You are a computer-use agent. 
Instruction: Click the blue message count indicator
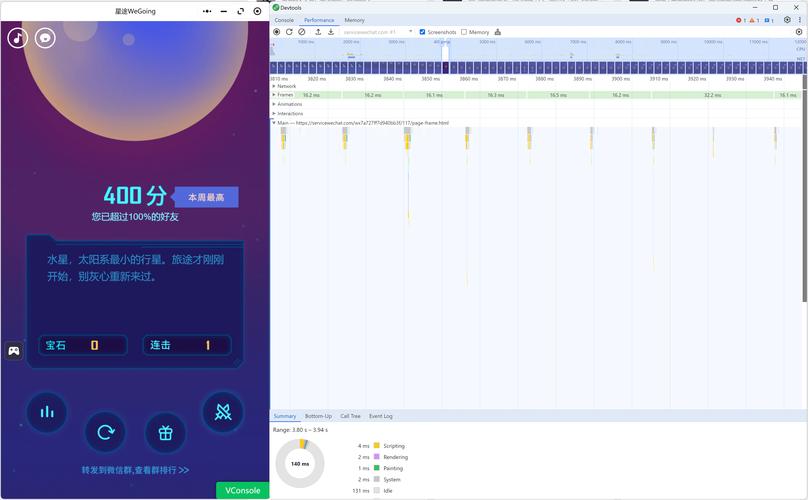point(769,20)
